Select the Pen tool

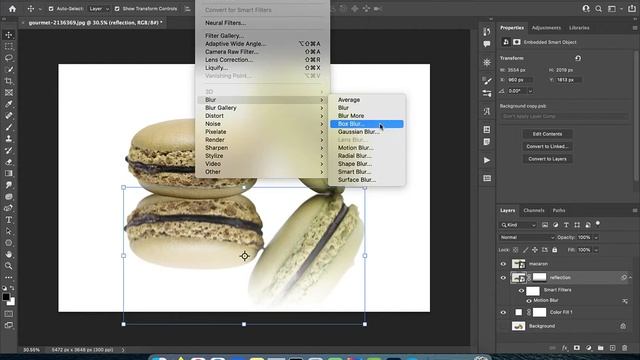click(9, 208)
